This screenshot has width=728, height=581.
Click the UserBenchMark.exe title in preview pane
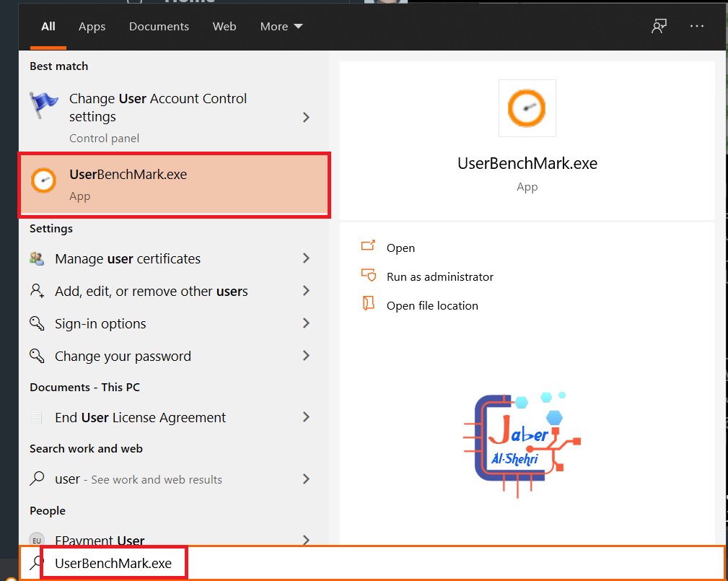point(527,164)
